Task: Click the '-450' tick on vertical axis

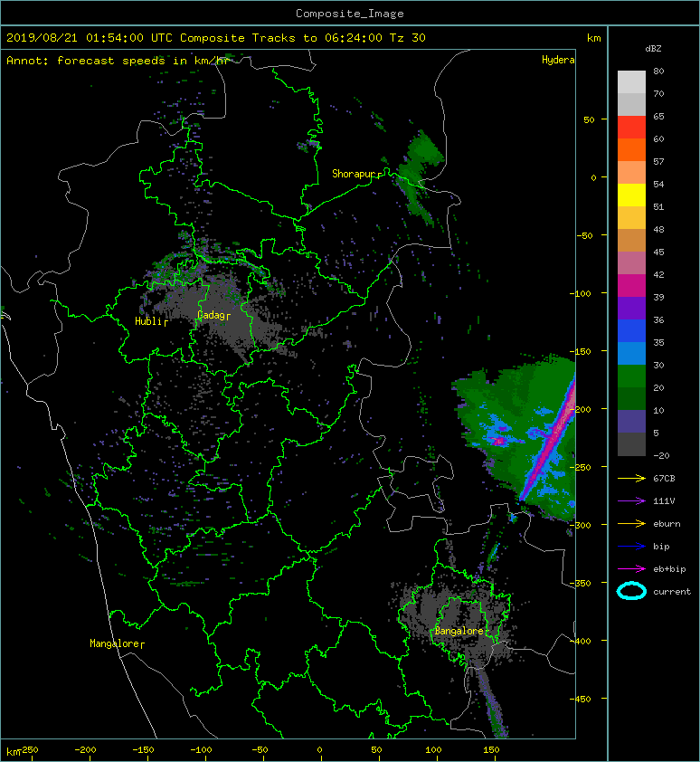Action: [580, 699]
